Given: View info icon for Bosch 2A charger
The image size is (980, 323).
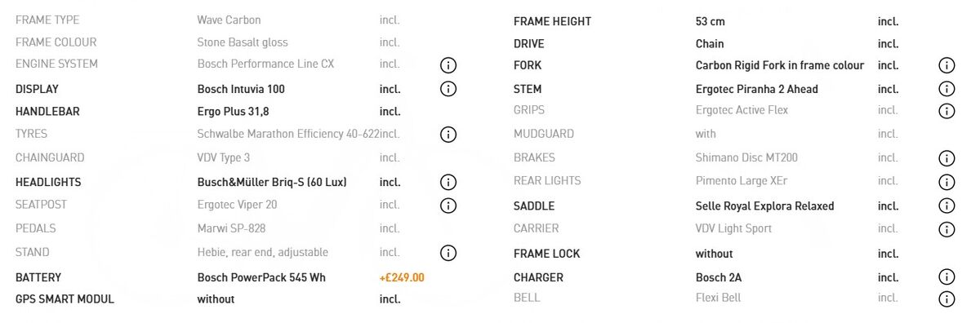Looking at the screenshot, I should point(947,277).
